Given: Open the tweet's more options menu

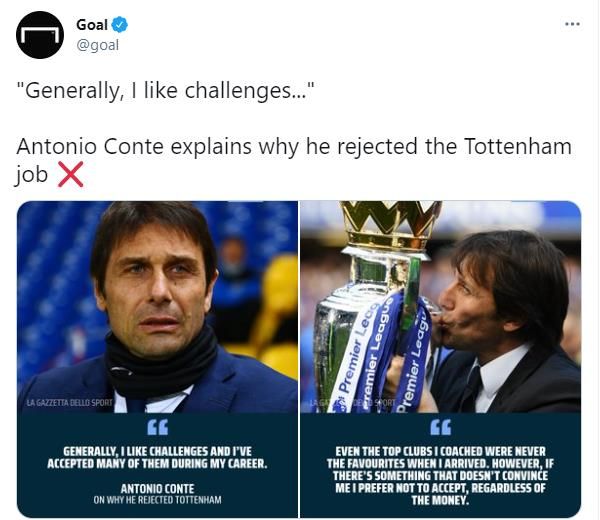Looking at the screenshot, I should pos(571,23).
